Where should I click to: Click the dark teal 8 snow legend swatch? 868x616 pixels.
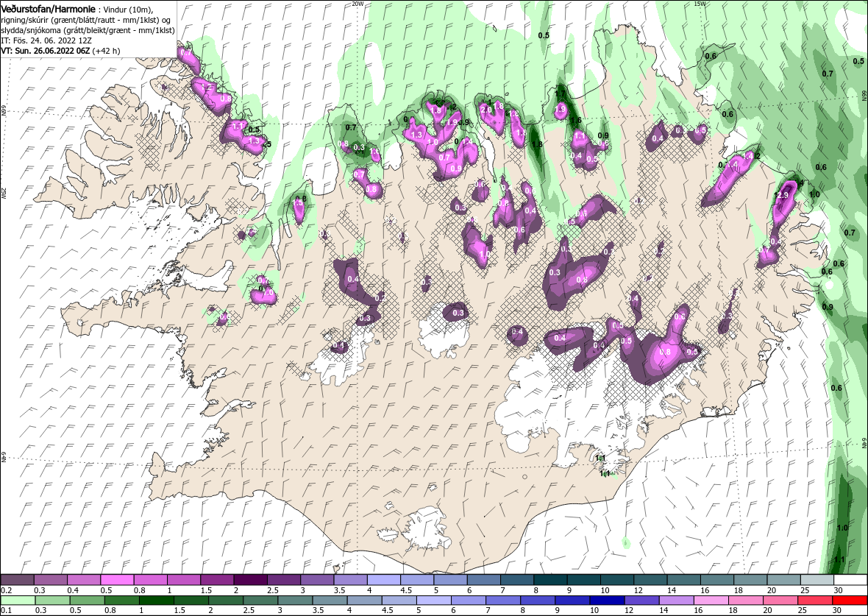551,580
